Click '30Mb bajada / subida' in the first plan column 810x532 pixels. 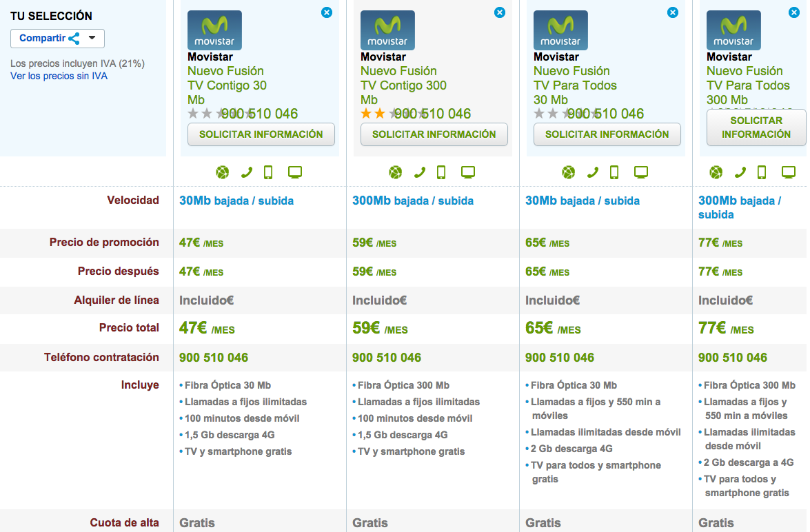[x=236, y=201]
